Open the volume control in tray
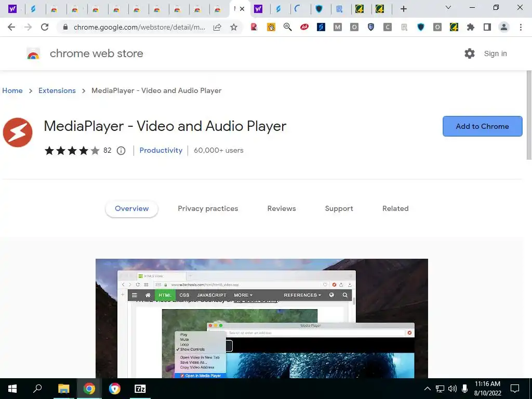This screenshot has width=532, height=399. pos(453,389)
